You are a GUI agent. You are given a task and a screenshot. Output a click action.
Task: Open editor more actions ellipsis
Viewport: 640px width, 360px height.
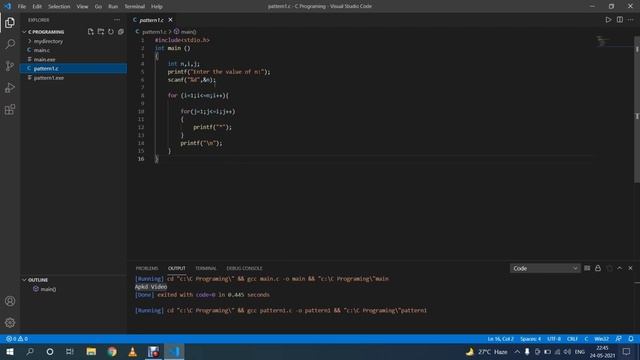[631, 20]
